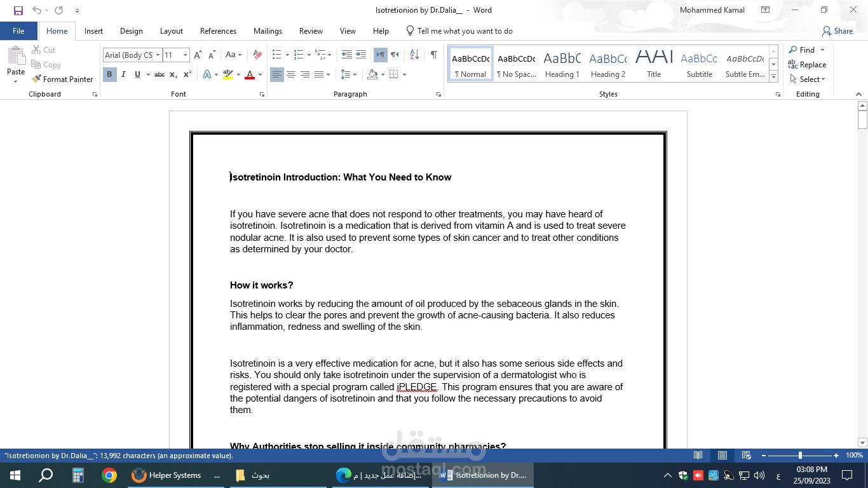The height and width of the screenshot is (488, 868).
Task: Toggle Bold formatting
Action: pos(109,74)
